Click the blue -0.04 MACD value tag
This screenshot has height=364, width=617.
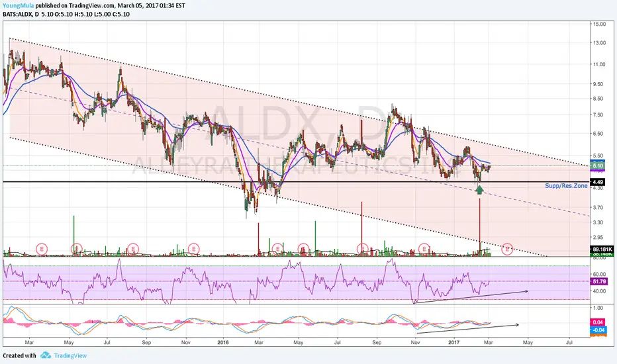(x=598, y=330)
